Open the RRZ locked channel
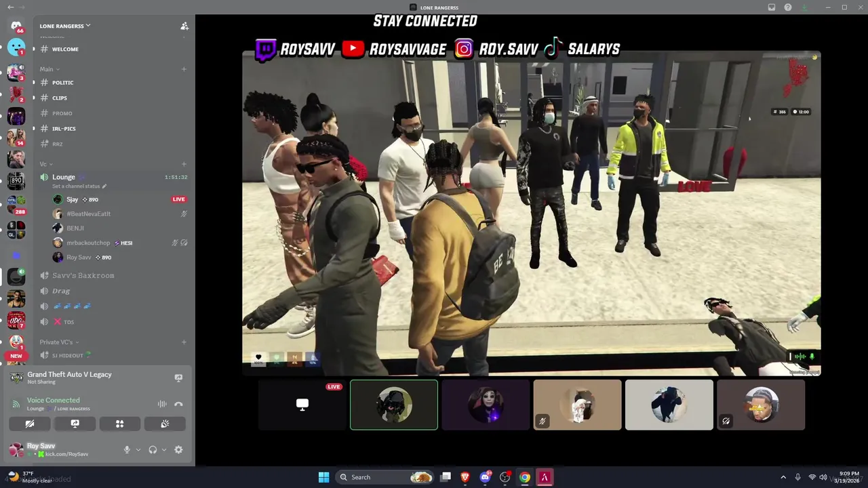Image resolution: width=868 pixels, height=488 pixels. [x=114, y=144]
